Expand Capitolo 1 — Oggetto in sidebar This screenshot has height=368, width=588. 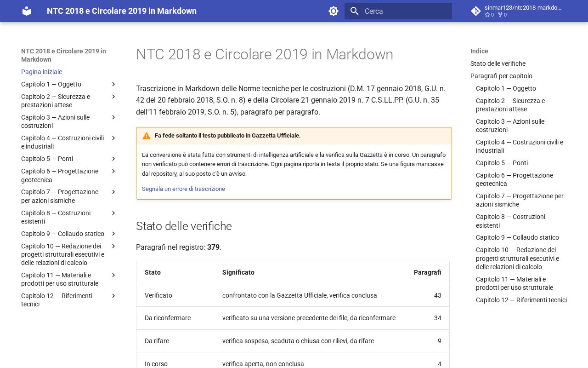[113, 84]
